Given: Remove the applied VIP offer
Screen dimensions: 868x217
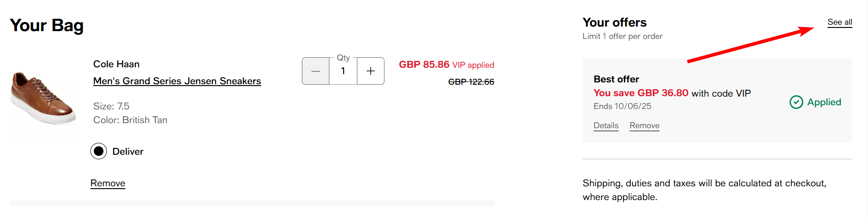Looking at the screenshot, I should click(x=644, y=125).
